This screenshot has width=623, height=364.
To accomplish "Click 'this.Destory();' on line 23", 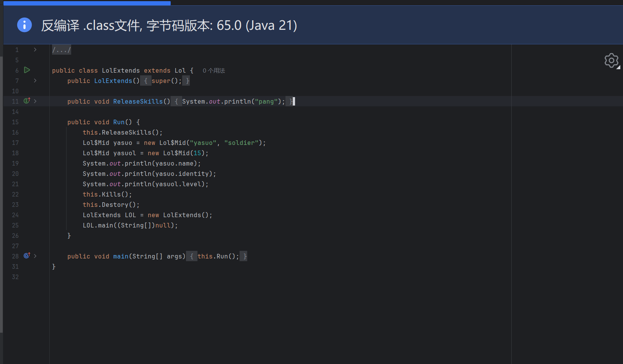I will [x=111, y=205].
